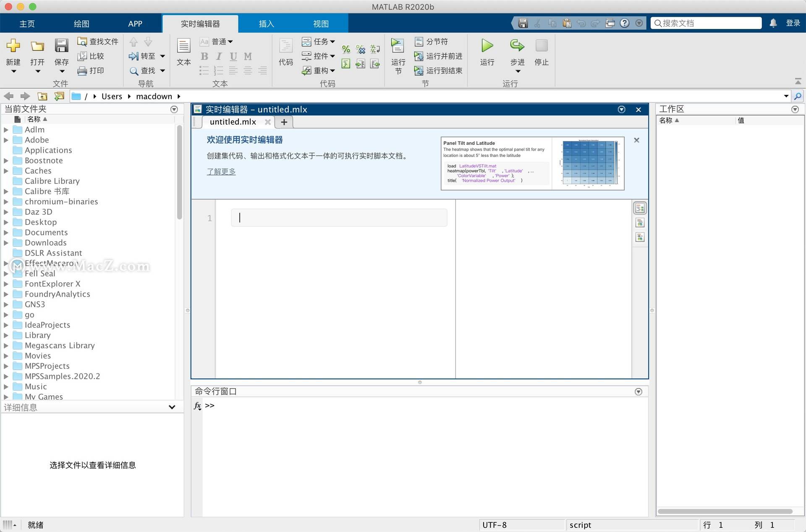Click the Find Files (查找文件) button
806x532 pixels.
click(98, 42)
